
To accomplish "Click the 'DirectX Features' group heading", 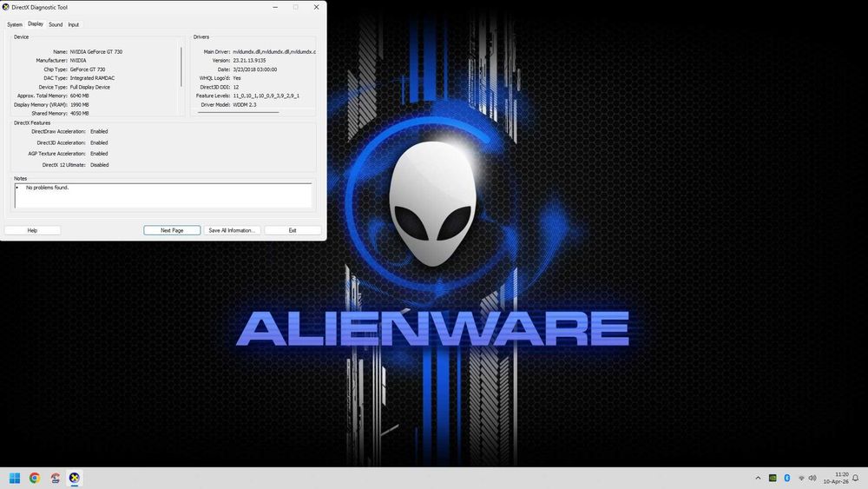I will coord(32,123).
